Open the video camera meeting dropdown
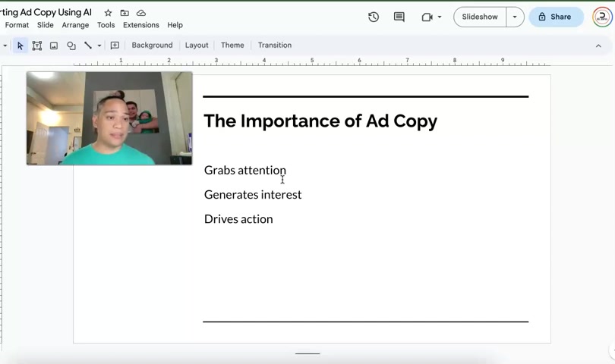Screen dimensions: 615x364 click(x=431, y=17)
